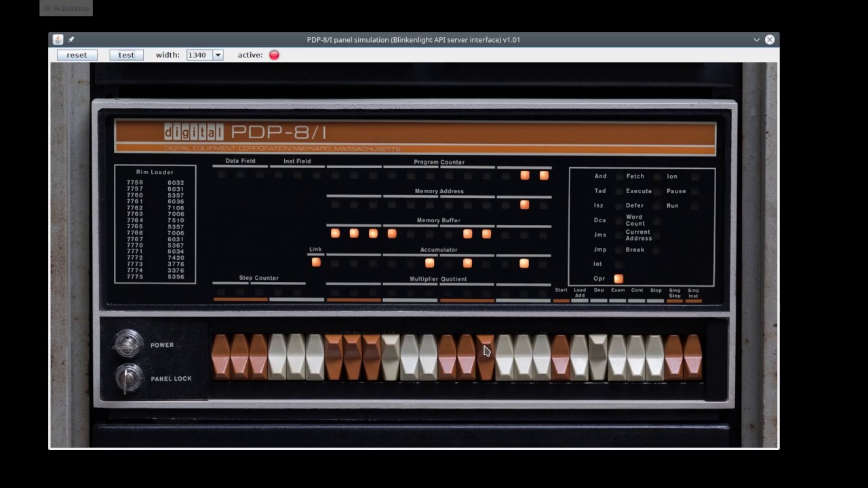This screenshot has height=488, width=868.
Task: Flip the second Data Field switch
Action: click(240, 357)
